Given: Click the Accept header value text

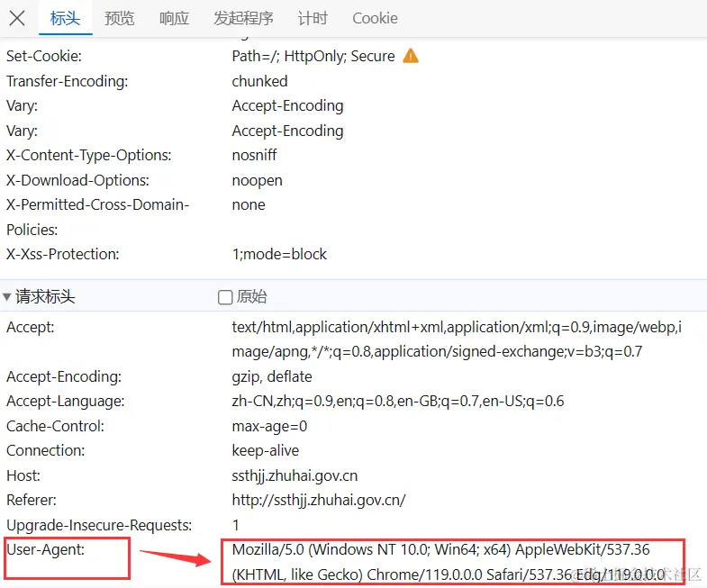Looking at the screenshot, I should coord(457,339).
